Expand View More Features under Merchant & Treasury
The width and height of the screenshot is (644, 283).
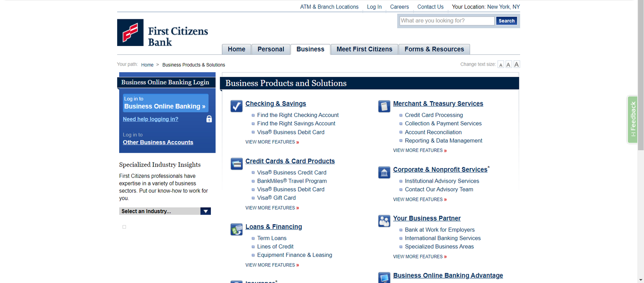(x=420, y=150)
